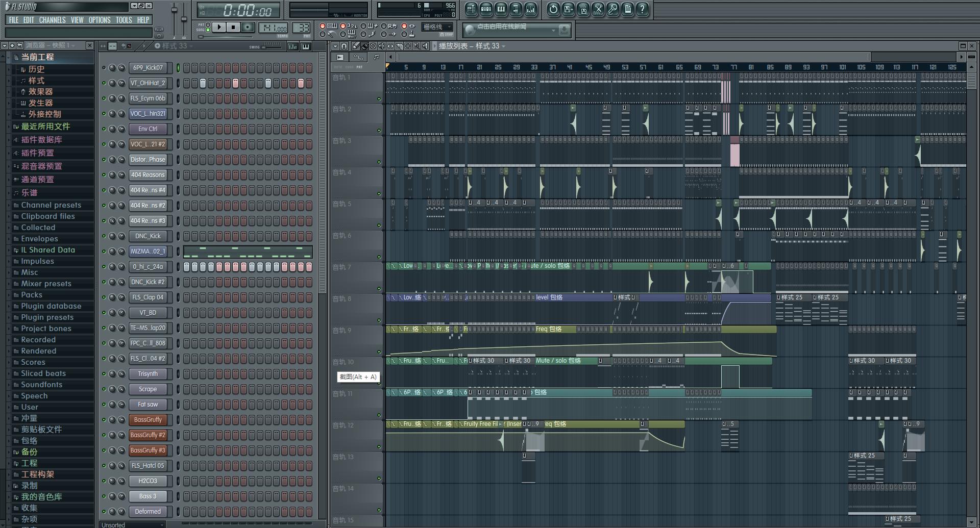
Task: Click the render to audio file icon
Action: click(x=583, y=9)
